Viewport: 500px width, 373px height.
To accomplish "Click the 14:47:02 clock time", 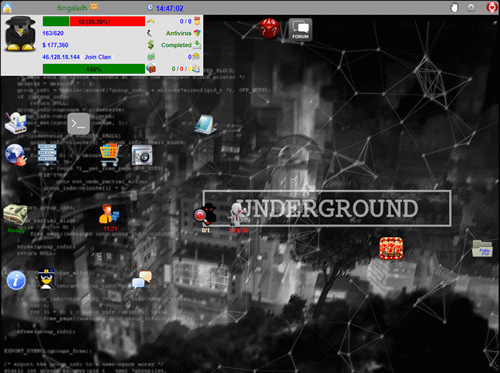I will 170,8.
